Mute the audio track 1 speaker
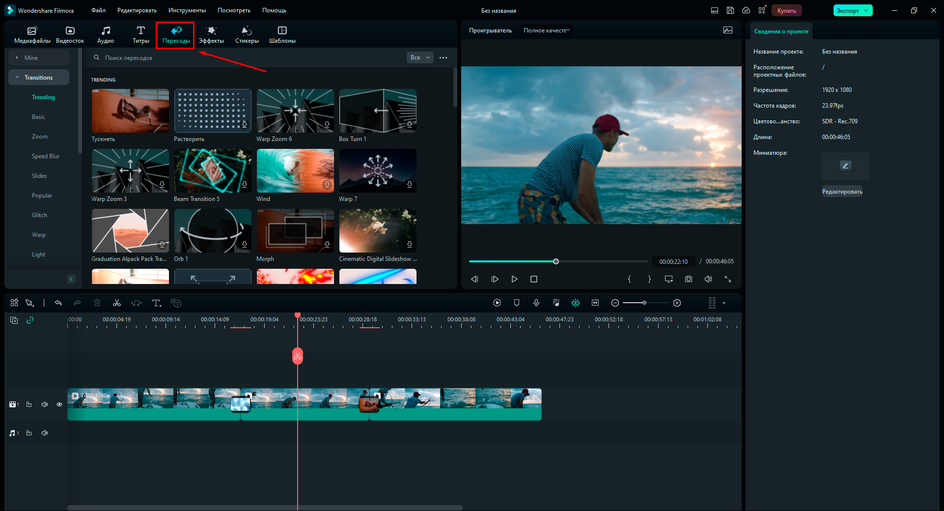The image size is (944, 511). (x=45, y=433)
